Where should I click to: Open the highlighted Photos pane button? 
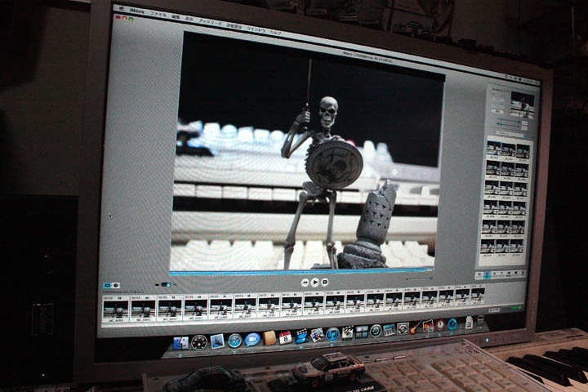(x=487, y=274)
